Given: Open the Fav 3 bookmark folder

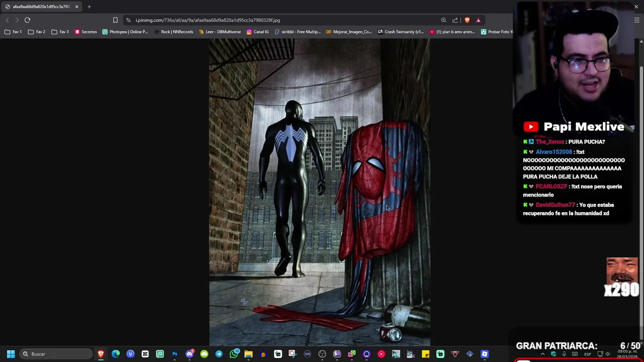Looking at the screenshot, I should pyautogui.click(x=60, y=32).
